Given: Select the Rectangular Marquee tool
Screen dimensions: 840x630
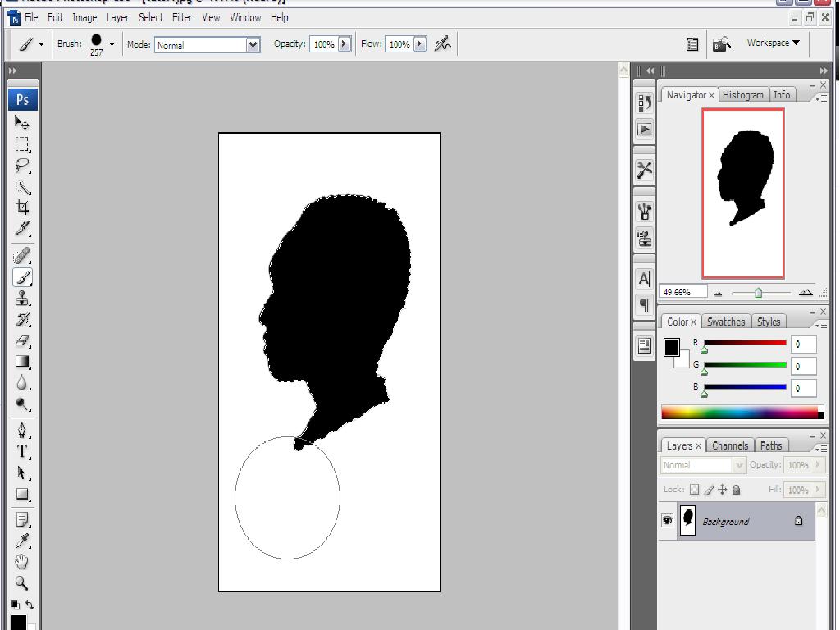Looking at the screenshot, I should 22,144.
